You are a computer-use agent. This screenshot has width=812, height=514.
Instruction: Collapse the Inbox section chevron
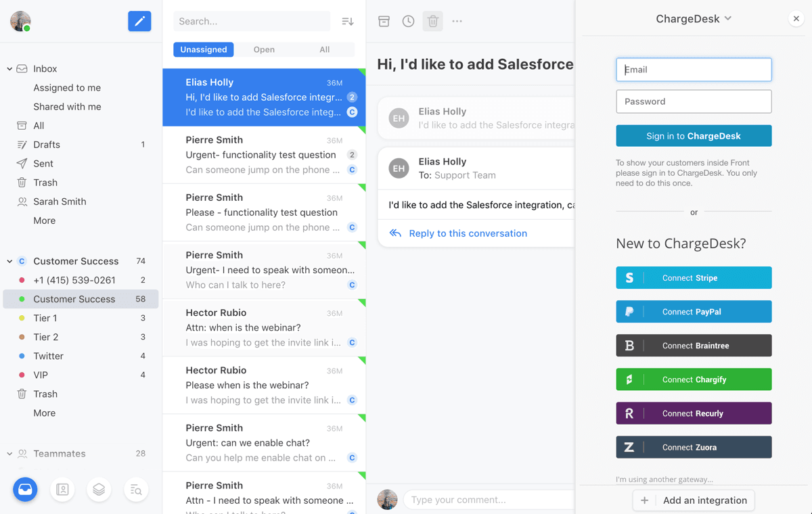pos(9,68)
